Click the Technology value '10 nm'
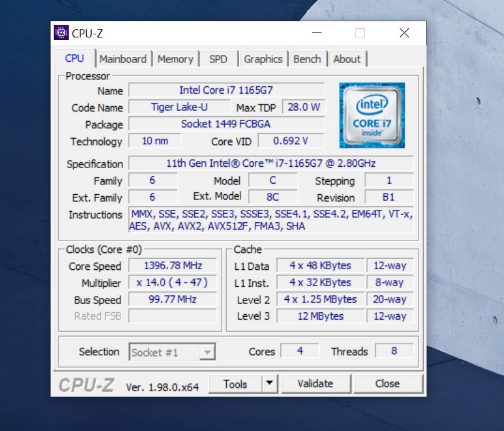This screenshot has height=431, width=504. point(155,141)
